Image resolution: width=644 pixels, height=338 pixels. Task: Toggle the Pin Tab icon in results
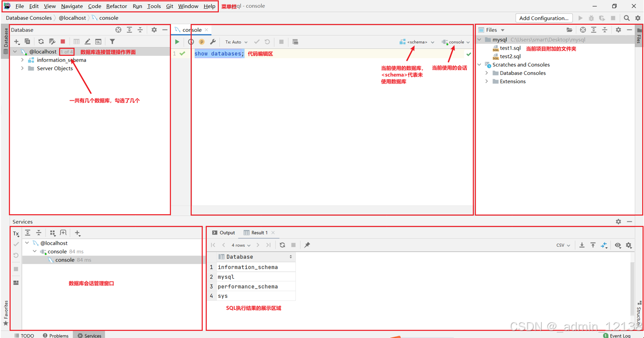pyautogui.click(x=307, y=245)
